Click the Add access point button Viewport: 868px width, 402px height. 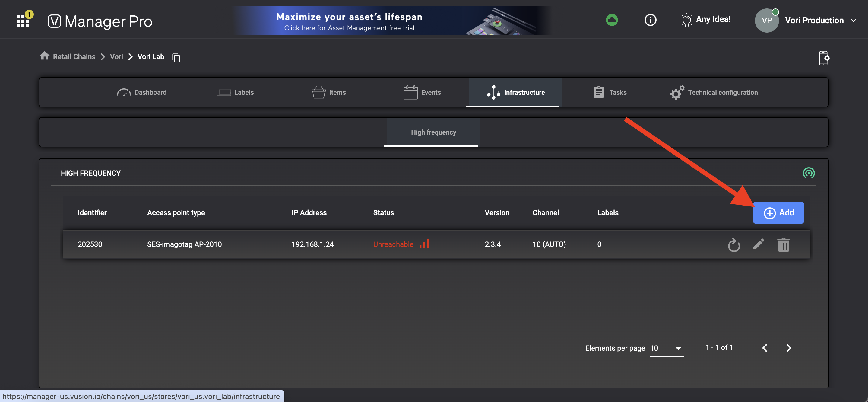click(x=778, y=213)
